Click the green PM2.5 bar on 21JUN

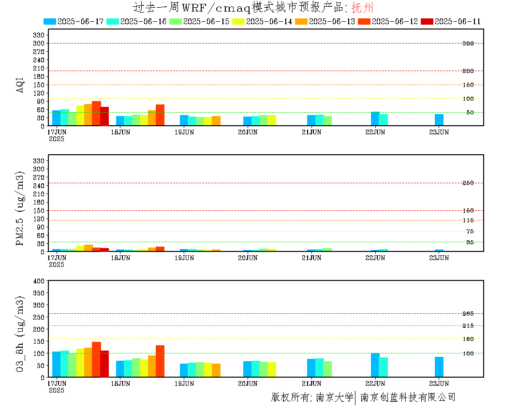(327, 250)
